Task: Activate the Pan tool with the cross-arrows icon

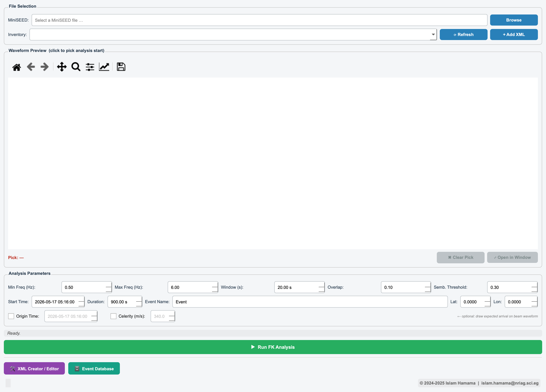Action: tap(62, 67)
